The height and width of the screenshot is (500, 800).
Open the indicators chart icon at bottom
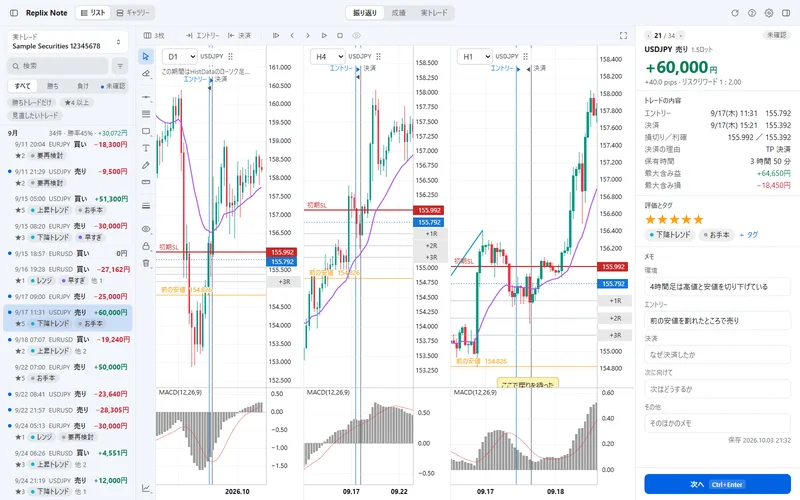point(146,488)
